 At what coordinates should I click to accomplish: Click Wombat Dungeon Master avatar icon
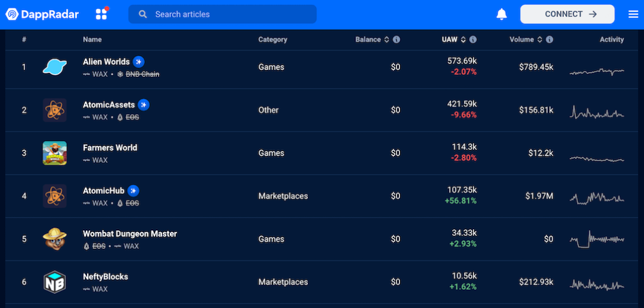(x=55, y=239)
